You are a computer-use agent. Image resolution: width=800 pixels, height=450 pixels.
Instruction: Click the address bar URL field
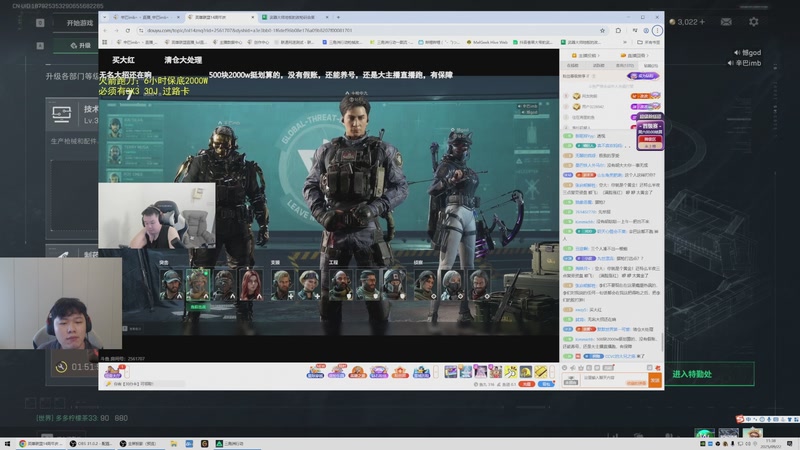click(370, 31)
